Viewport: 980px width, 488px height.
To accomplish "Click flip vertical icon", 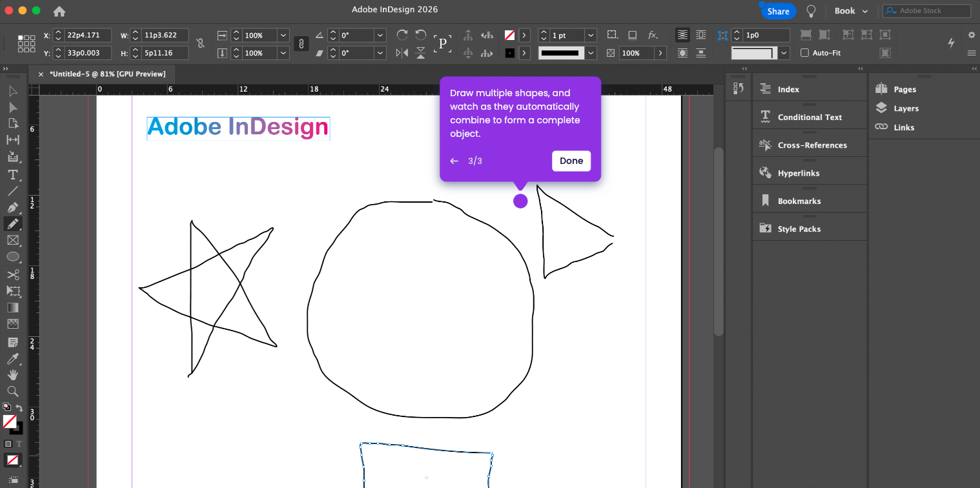I will [x=421, y=53].
